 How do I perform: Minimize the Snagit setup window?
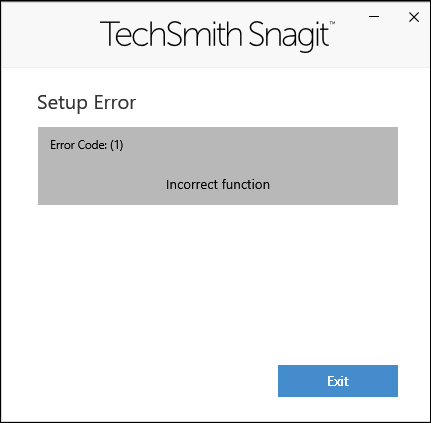point(374,17)
